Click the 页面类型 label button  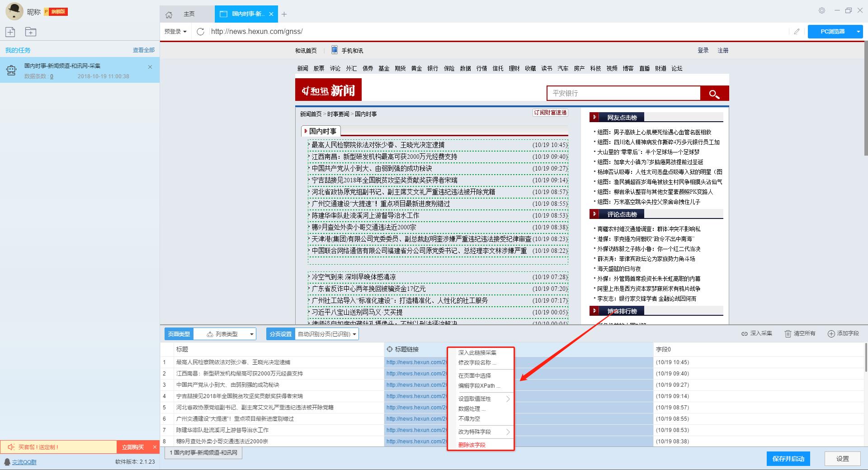[x=179, y=334]
